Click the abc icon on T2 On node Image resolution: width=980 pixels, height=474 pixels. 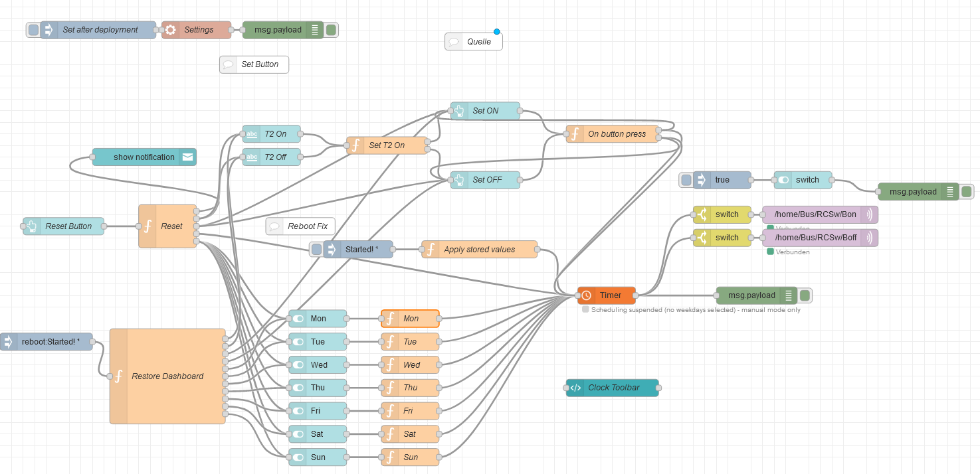pos(252,134)
